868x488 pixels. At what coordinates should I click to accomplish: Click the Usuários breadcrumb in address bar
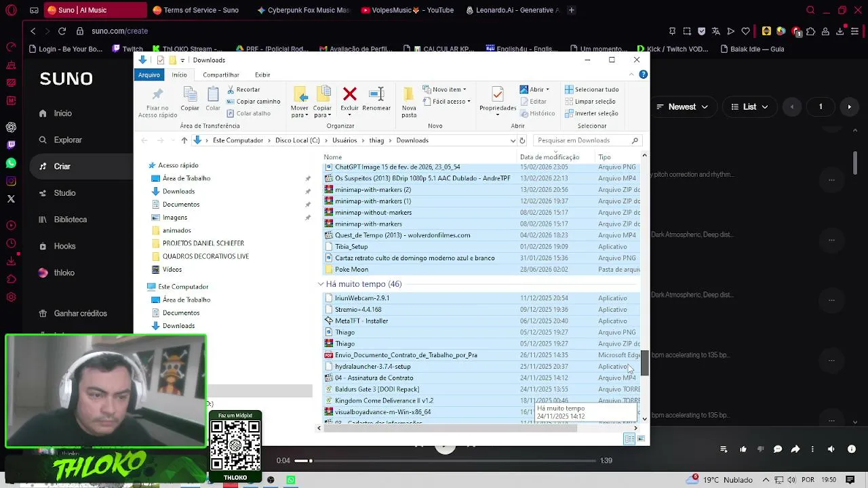pos(344,140)
